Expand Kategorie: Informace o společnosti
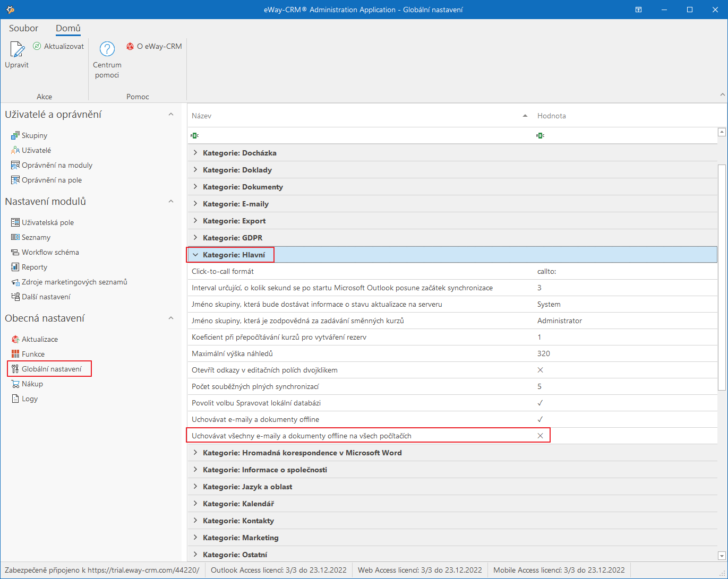The image size is (728, 579). 195,470
